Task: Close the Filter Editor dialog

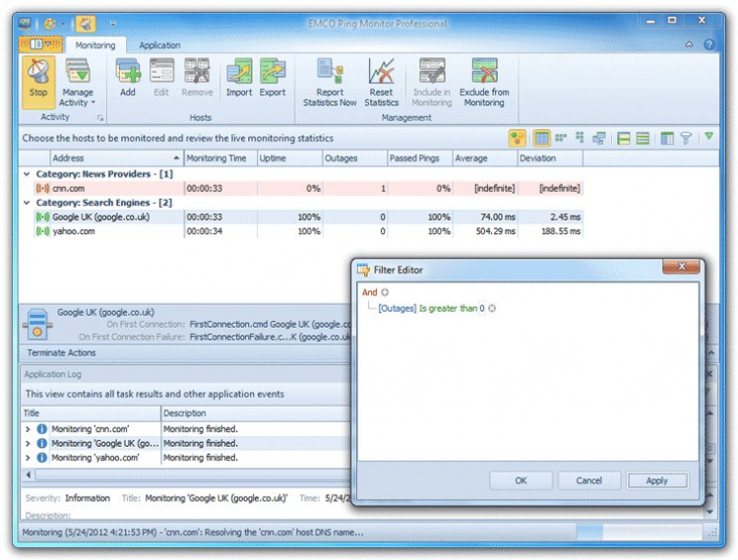Action: 681,267
